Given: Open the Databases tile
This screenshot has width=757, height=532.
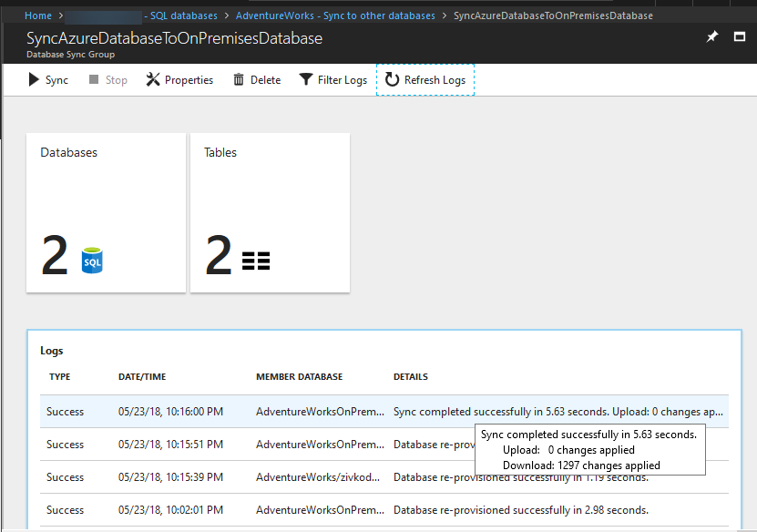Looking at the screenshot, I should (106, 213).
